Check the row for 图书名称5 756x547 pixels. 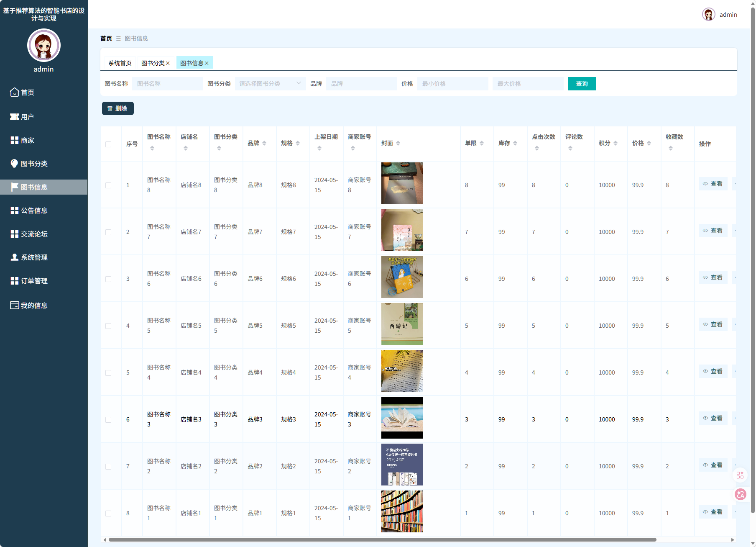tap(108, 326)
